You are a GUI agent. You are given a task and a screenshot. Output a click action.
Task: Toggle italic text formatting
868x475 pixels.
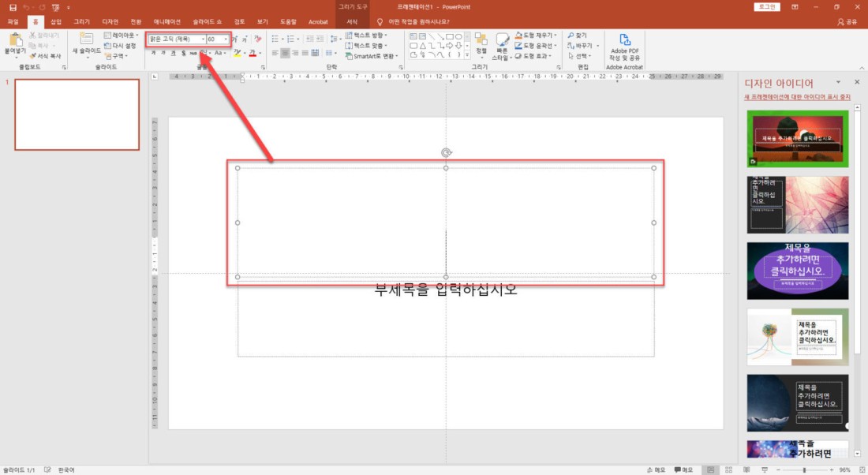coord(163,53)
